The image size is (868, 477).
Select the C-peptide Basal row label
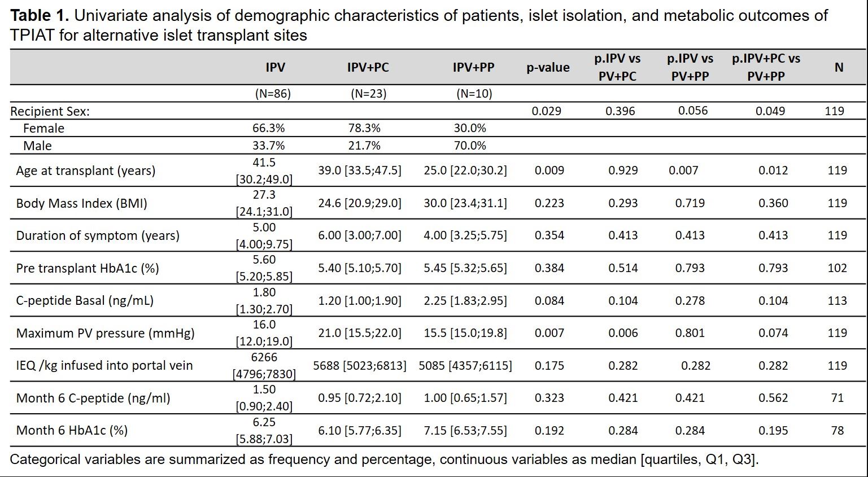pyautogui.click(x=85, y=300)
